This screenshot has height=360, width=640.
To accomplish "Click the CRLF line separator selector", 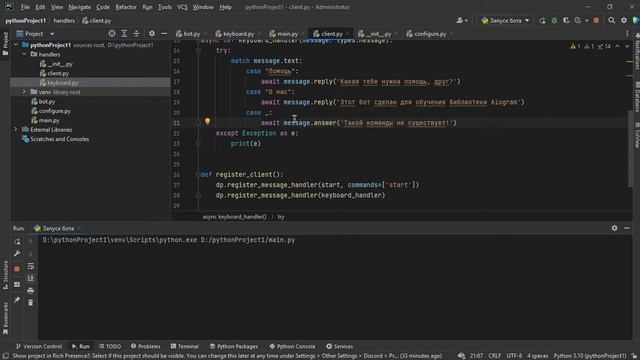I will [x=494, y=356].
